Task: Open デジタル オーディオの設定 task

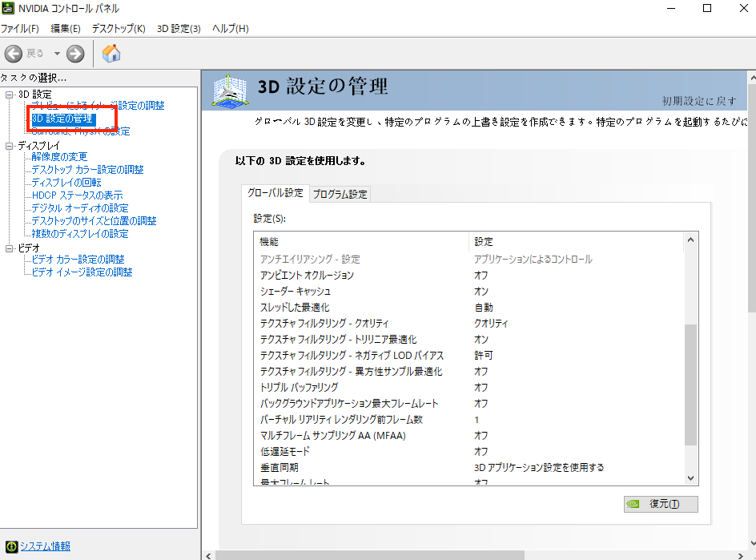Action: tap(80, 208)
